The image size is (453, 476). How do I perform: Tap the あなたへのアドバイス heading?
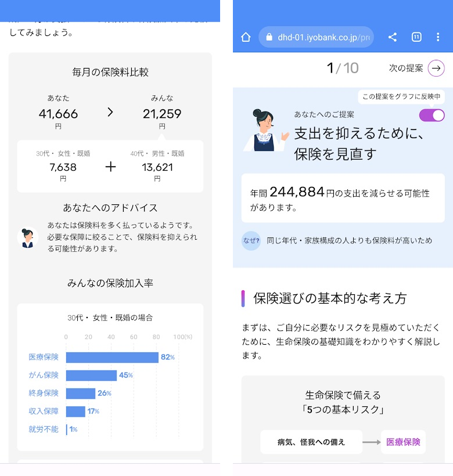110,208
